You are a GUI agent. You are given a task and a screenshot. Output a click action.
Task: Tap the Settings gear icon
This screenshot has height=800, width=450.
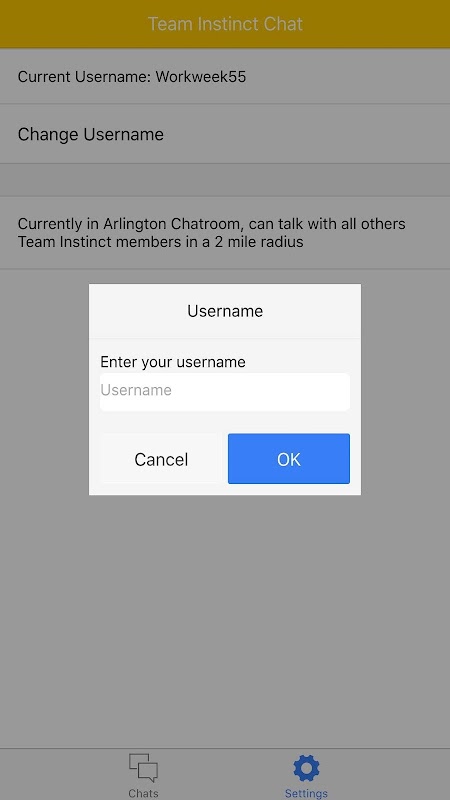click(306, 768)
